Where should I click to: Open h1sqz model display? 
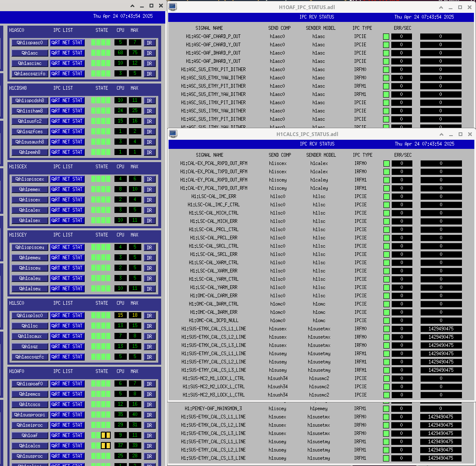coord(30,347)
